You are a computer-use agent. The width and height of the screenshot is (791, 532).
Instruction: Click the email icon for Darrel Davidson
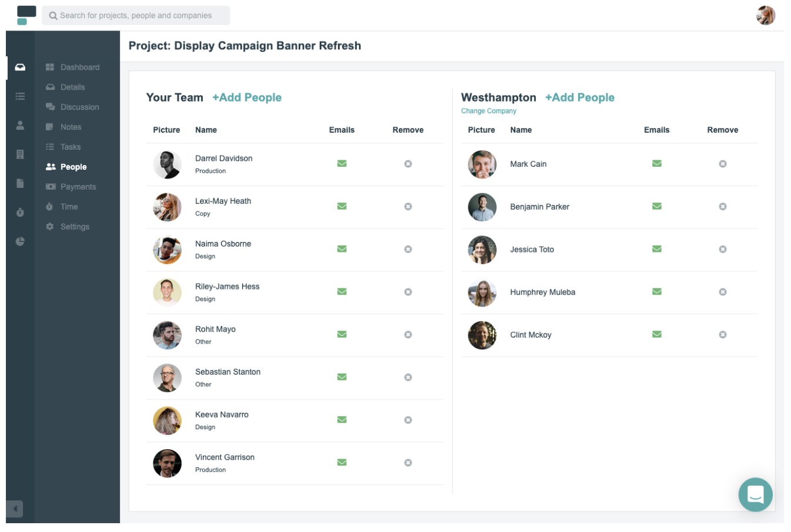[x=341, y=164]
